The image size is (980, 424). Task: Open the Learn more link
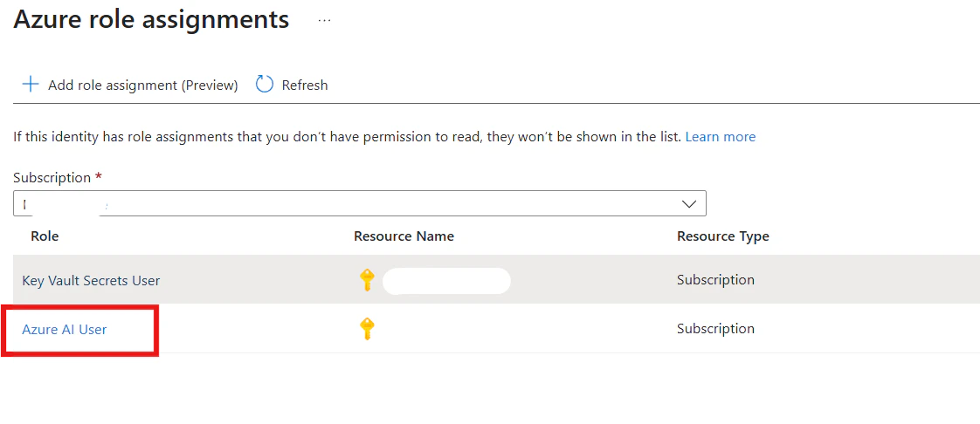pyautogui.click(x=720, y=137)
